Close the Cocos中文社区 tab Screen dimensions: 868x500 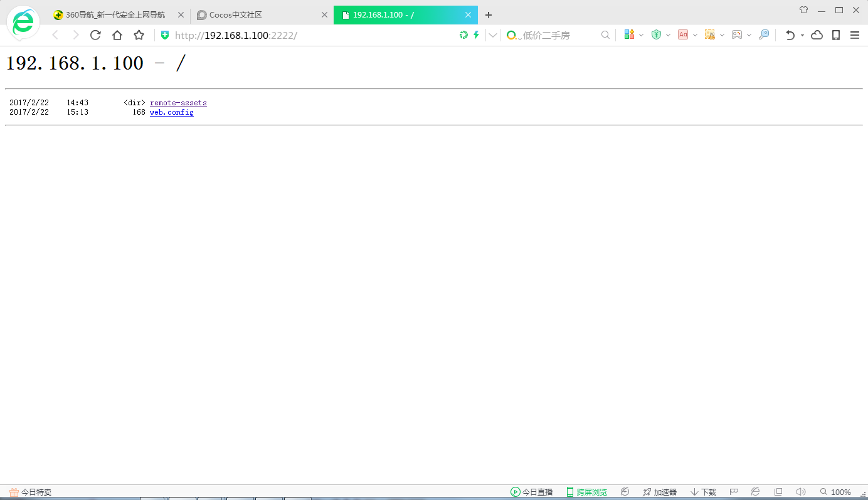(324, 15)
